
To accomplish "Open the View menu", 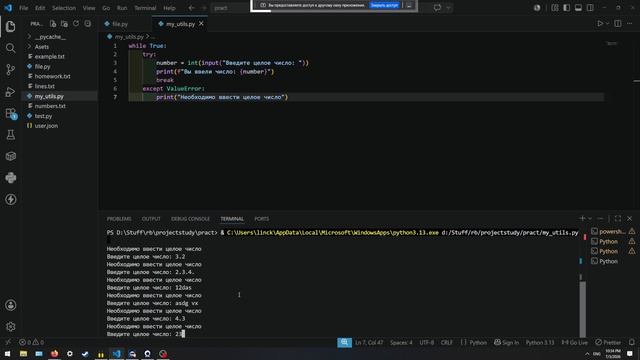I will click(x=89, y=8).
